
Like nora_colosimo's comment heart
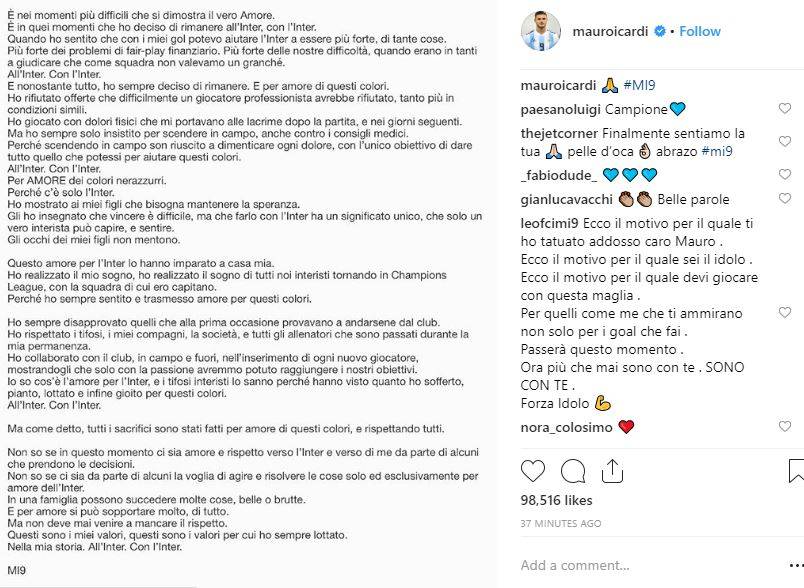point(785,427)
